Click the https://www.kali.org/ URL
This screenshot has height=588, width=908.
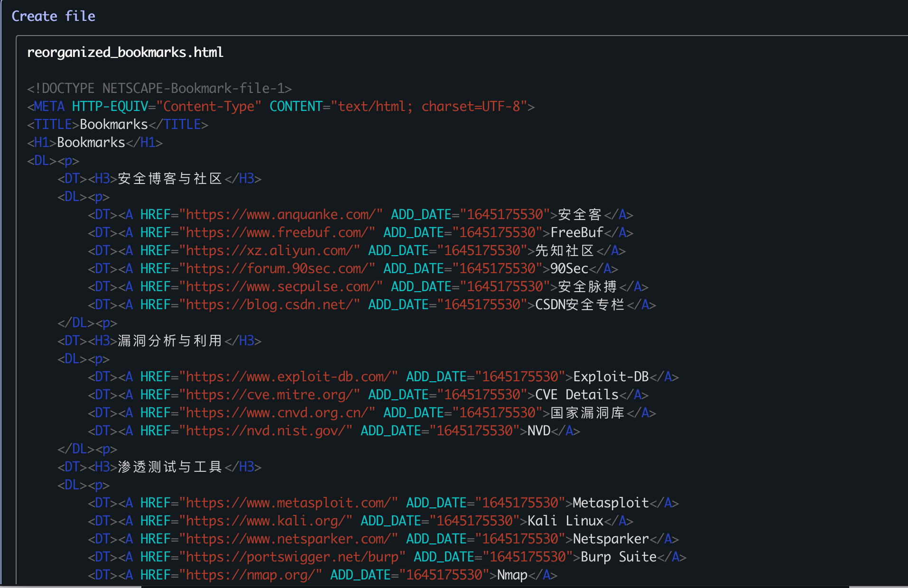pos(266,521)
